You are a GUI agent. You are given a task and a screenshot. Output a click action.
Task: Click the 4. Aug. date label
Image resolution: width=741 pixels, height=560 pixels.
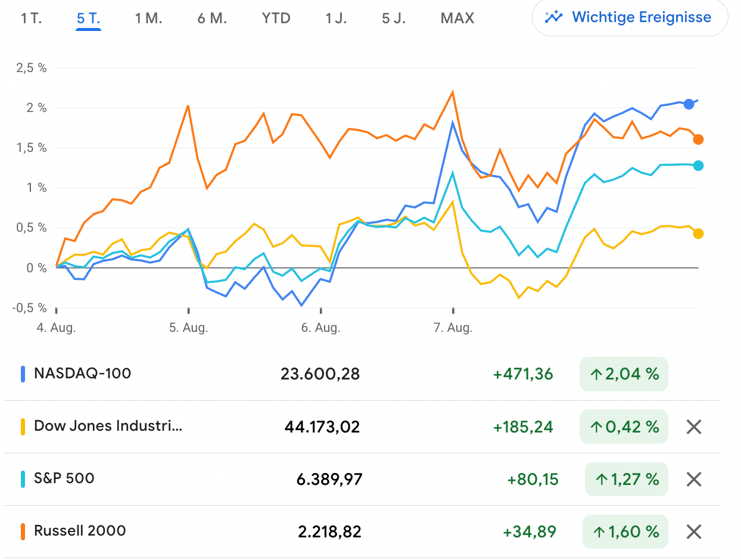[x=56, y=328]
